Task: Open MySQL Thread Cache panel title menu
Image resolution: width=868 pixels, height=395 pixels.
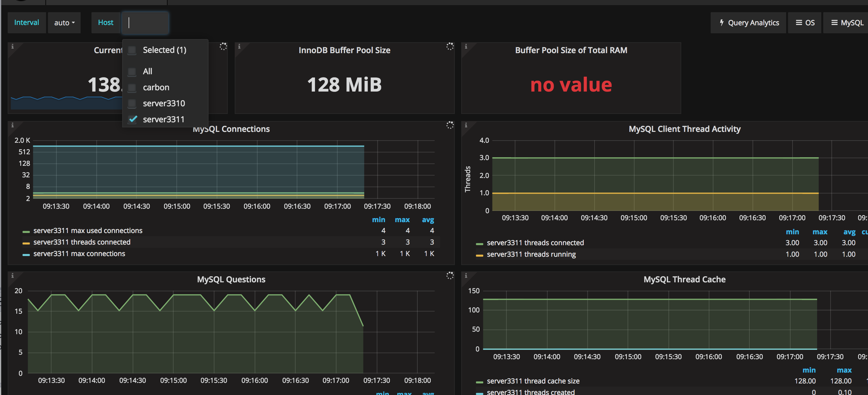Action: (x=684, y=280)
